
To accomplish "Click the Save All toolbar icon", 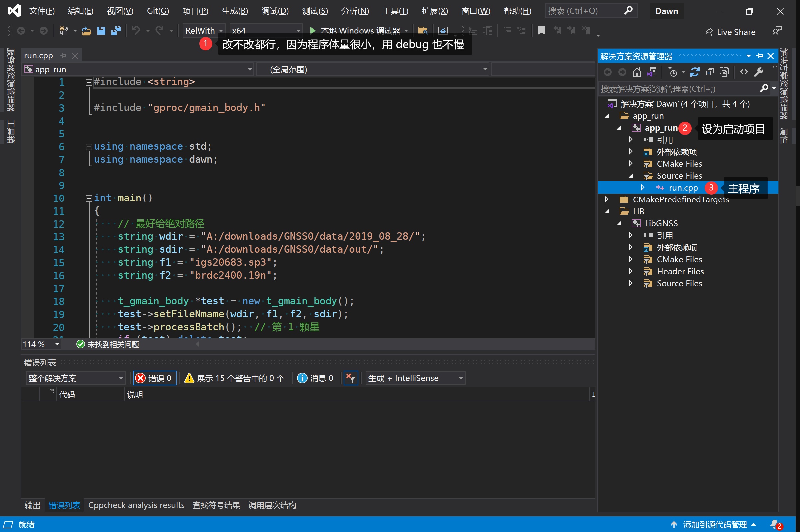I will coord(116,31).
